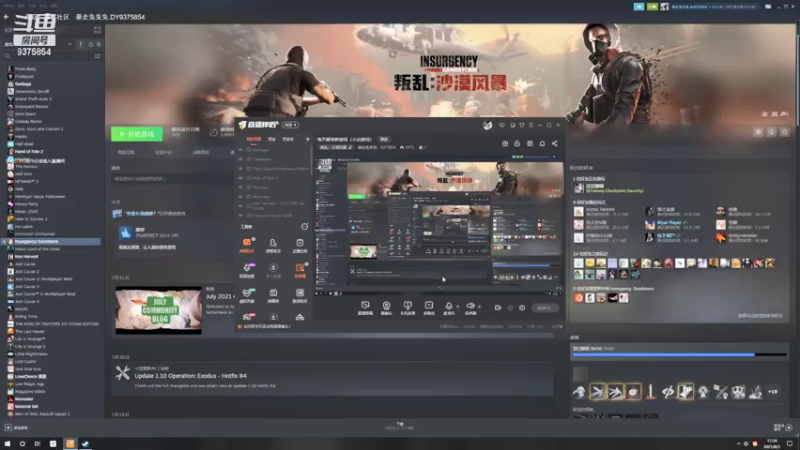Click the speaker volume icon in streaming window
Viewport: 800px width, 450px height.
[x=470, y=306]
